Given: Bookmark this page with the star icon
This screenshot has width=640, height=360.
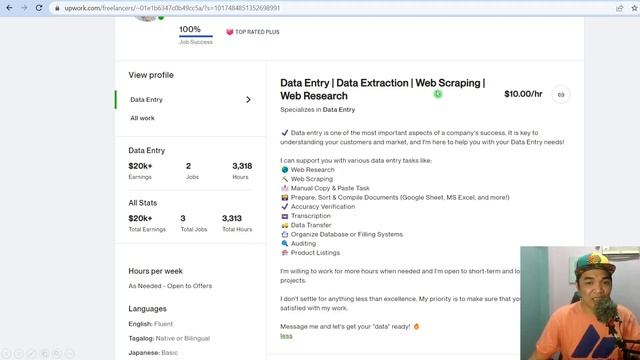Looking at the screenshot, I should [x=635, y=8].
